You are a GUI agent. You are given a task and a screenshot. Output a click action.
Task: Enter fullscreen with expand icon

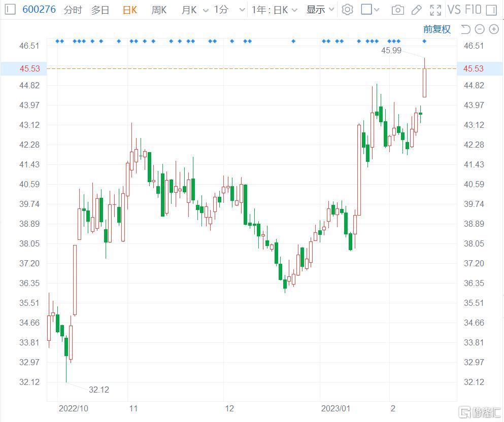tap(435, 10)
